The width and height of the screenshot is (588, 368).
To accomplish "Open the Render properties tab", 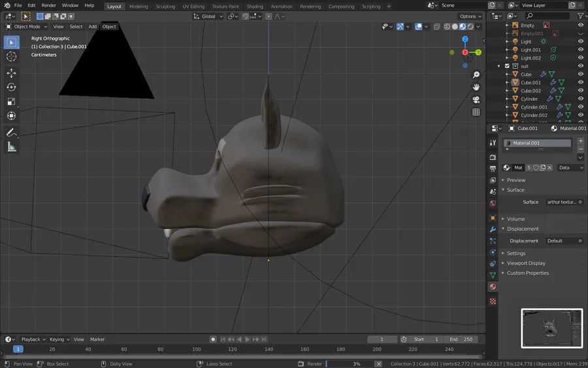I will [x=493, y=157].
